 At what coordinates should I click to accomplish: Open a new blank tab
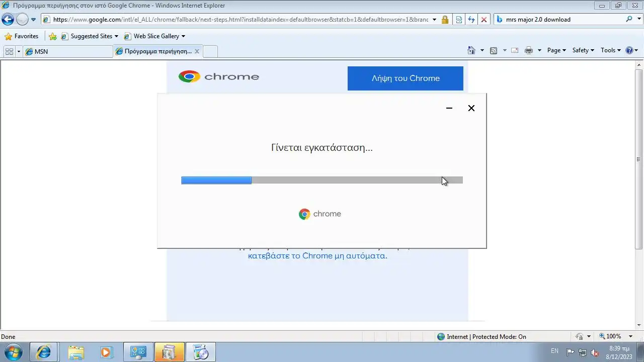210,51
